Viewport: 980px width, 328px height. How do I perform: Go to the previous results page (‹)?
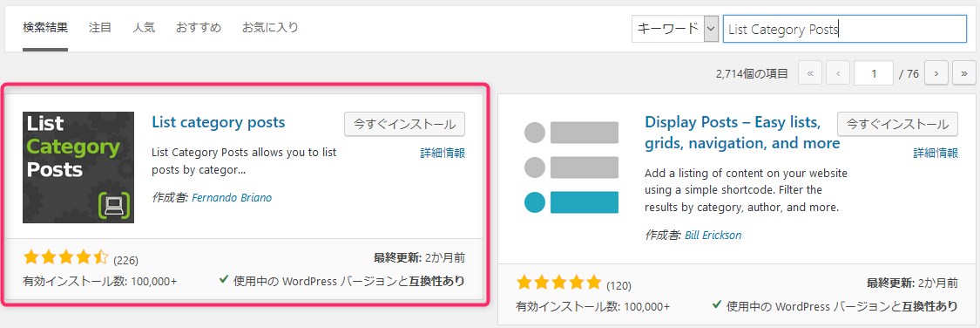(x=837, y=73)
